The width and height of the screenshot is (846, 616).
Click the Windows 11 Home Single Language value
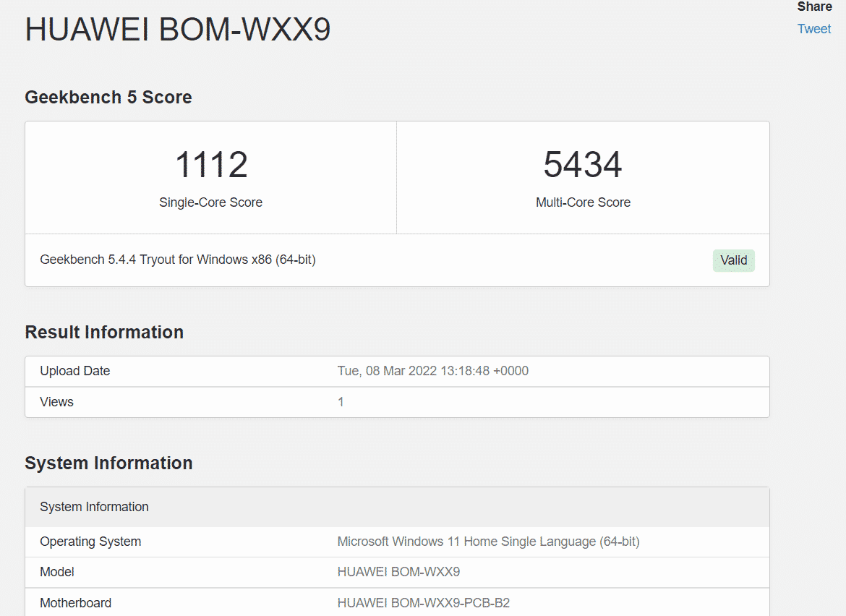click(488, 542)
